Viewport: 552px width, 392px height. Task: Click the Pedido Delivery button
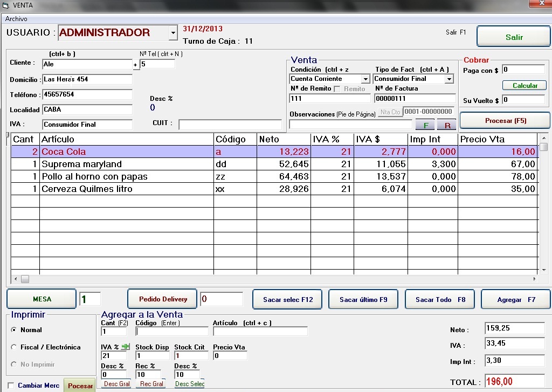pos(163,299)
